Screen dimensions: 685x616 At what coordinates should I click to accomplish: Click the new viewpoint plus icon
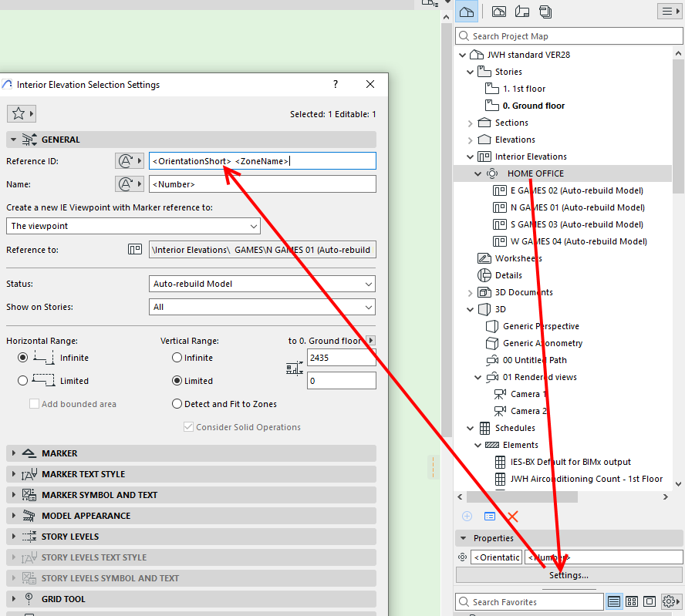click(x=467, y=517)
